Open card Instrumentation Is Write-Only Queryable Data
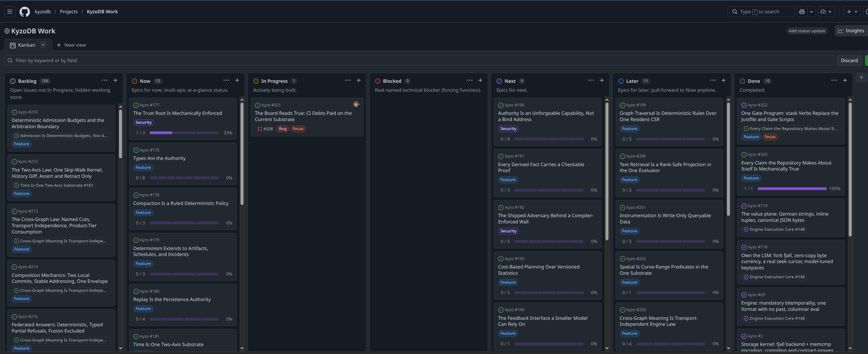 (665, 219)
